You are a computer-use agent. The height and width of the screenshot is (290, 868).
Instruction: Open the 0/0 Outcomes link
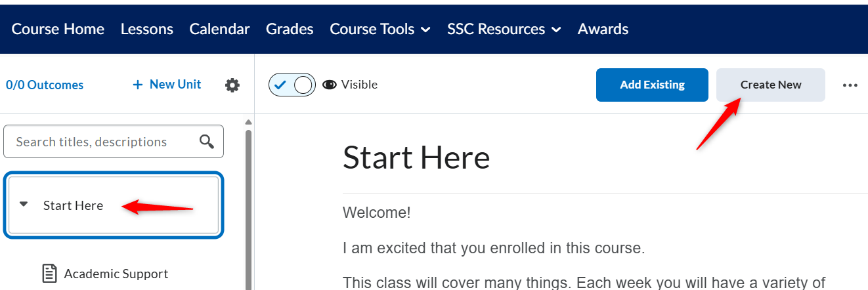[x=45, y=85]
